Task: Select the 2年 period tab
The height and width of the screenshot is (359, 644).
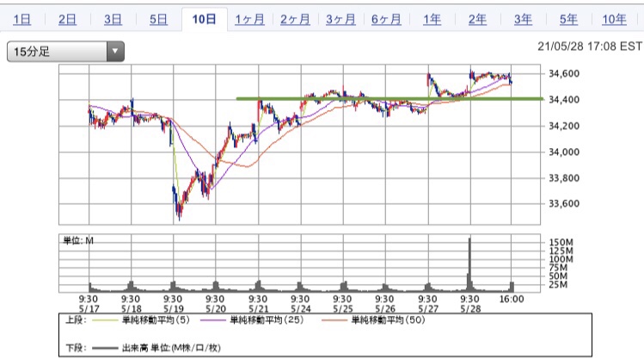Action: point(478,19)
